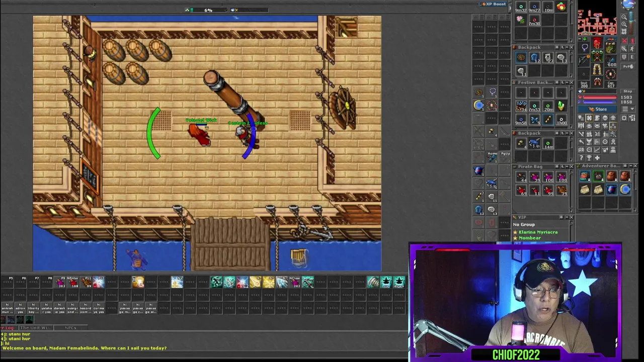The width and height of the screenshot is (644, 362).
Task: Click the amulet equipment slot
Action: (584, 48)
